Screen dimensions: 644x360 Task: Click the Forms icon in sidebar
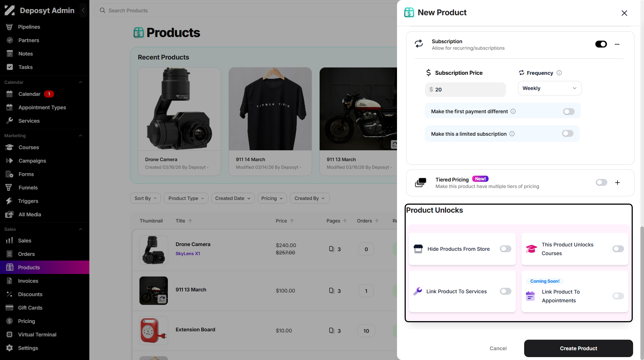coord(10,174)
